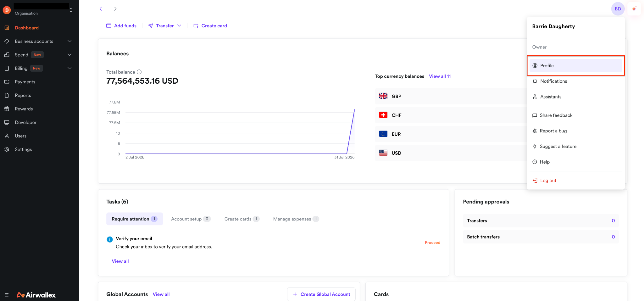Viewport: 644px width, 301px height.
Task: Open the Transfers pending approvals row
Action: pos(541,221)
